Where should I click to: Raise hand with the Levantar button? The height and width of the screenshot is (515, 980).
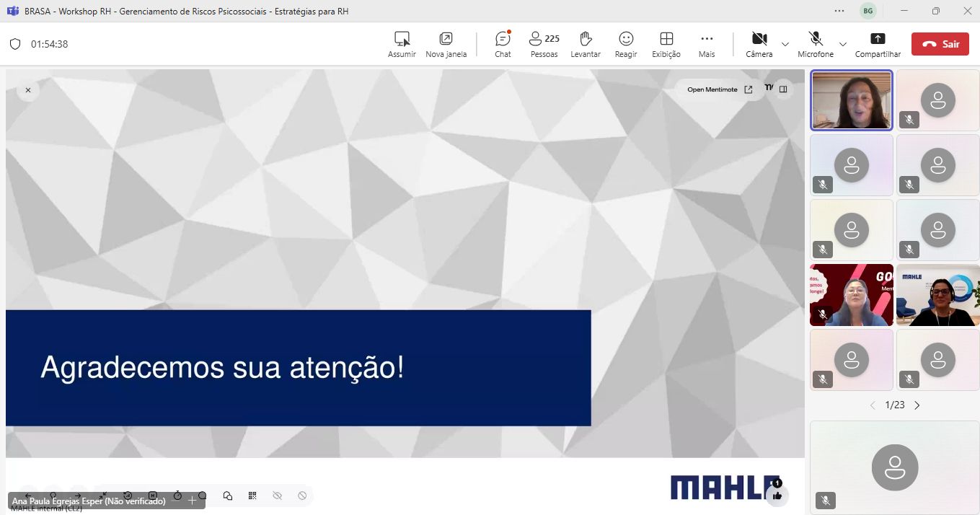tap(585, 44)
